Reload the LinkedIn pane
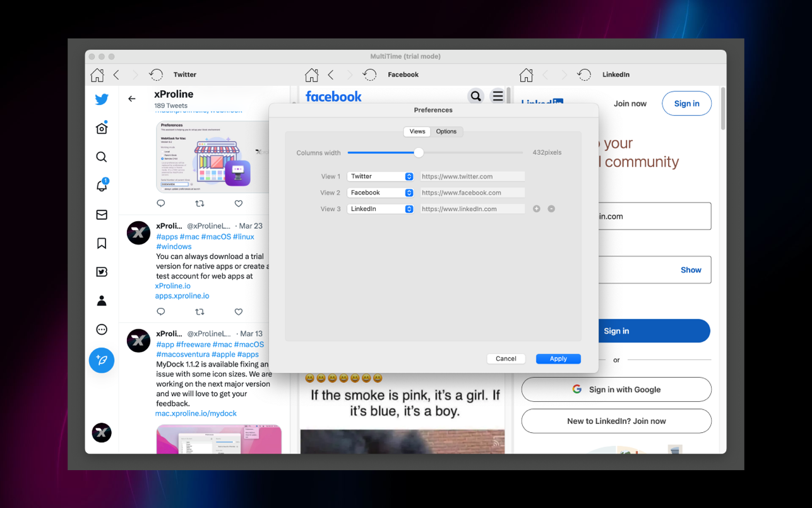The width and height of the screenshot is (812, 508). 584,75
